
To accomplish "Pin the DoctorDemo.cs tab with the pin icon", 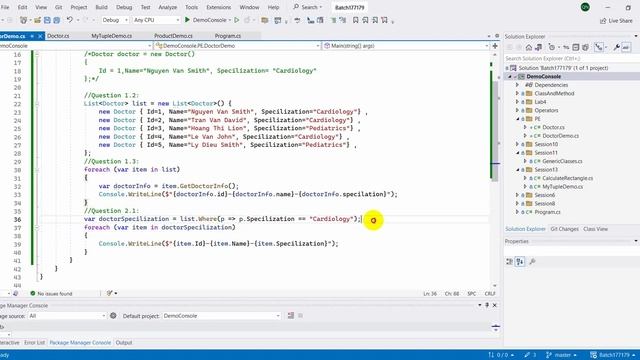I will click(x=32, y=36).
